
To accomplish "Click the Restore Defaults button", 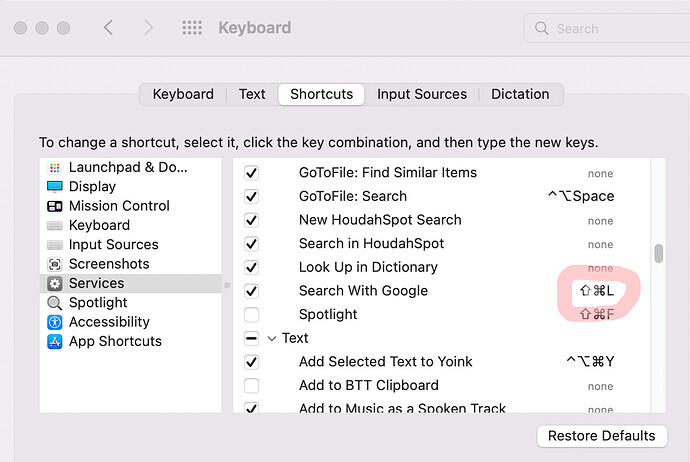I will pyautogui.click(x=602, y=436).
